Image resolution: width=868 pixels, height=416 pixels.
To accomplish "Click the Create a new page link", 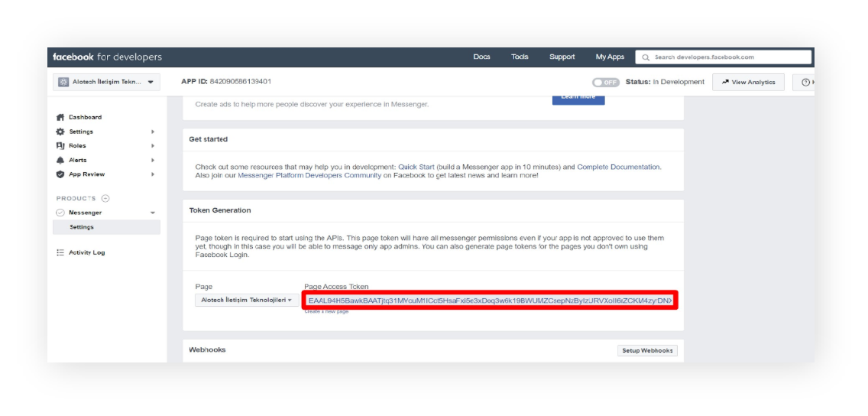I will pos(326,312).
